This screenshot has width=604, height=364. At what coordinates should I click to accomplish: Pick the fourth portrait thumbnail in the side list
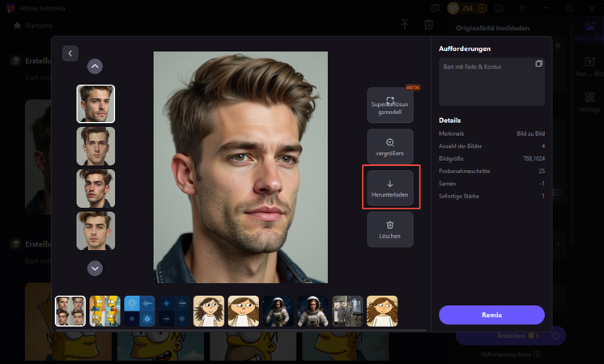pos(96,230)
